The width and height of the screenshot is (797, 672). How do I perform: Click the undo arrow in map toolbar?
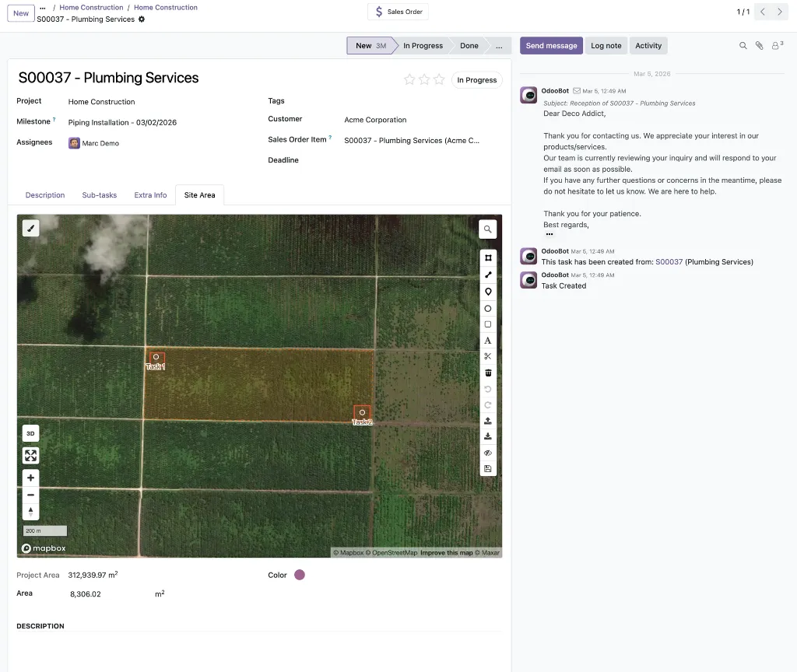pyautogui.click(x=488, y=389)
